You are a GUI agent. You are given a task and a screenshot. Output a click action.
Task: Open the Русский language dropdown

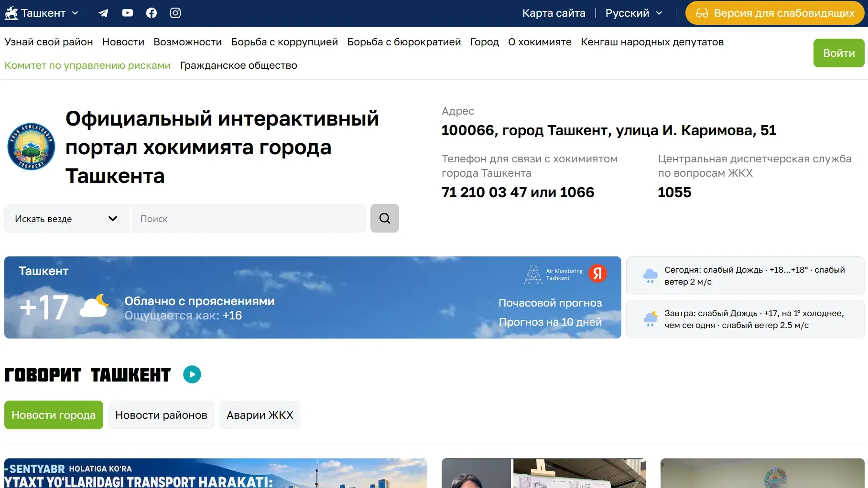[x=634, y=13]
